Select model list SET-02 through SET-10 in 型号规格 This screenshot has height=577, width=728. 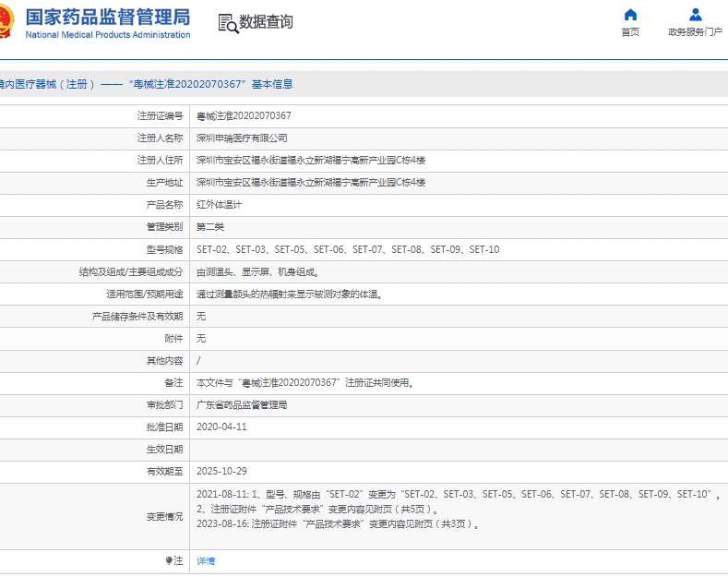coord(348,249)
